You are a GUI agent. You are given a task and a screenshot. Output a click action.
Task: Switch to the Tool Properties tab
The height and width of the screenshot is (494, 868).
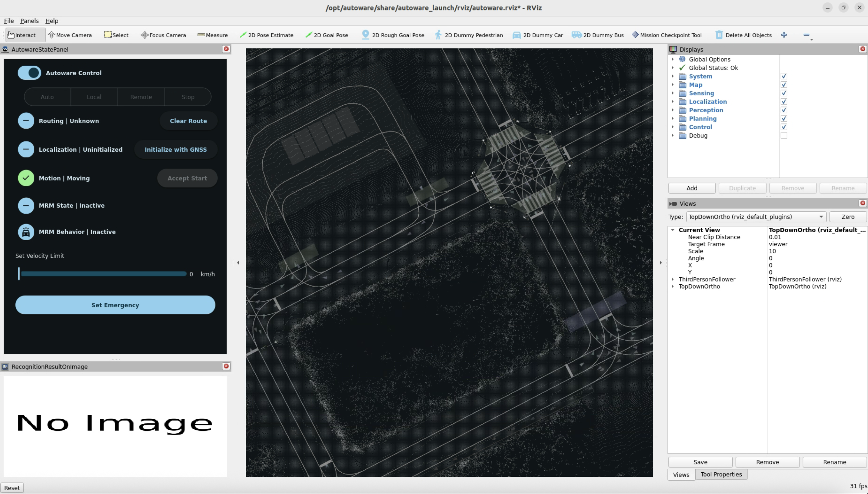coord(721,474)
